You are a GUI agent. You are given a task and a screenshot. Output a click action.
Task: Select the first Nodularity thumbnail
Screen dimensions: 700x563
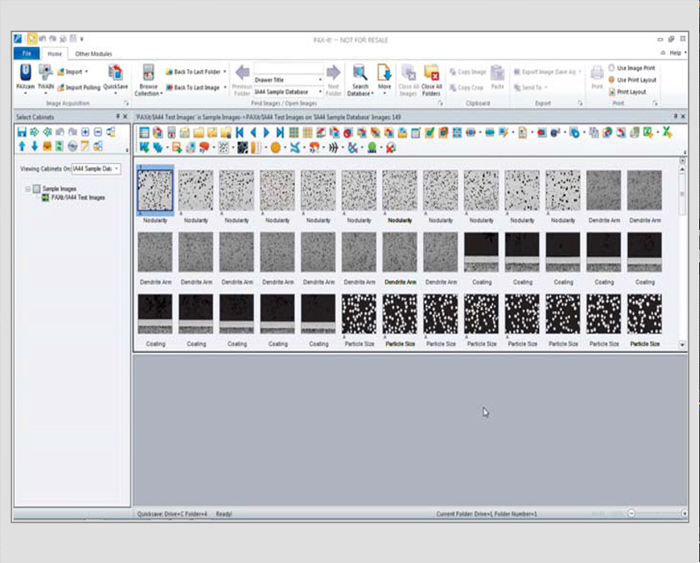click(x=154, y=188)
